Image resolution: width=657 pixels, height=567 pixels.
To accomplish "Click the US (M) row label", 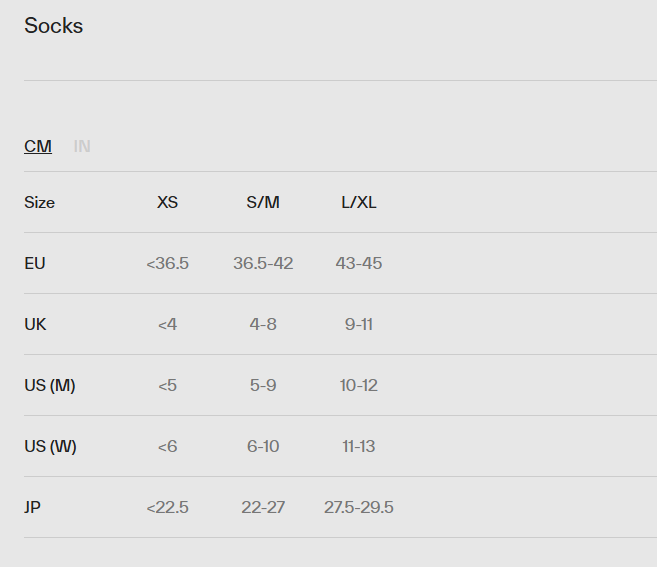I will pos(50,385).
